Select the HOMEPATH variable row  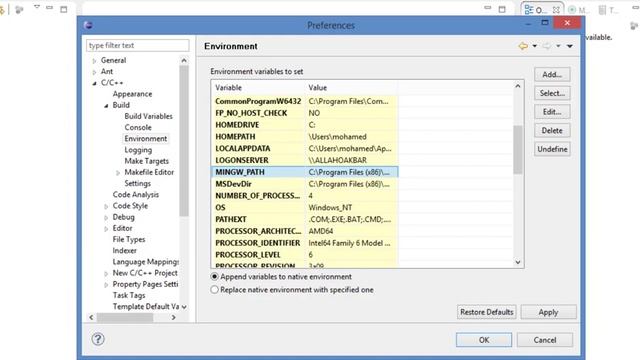pyautogui.click(x=304, y=137)
